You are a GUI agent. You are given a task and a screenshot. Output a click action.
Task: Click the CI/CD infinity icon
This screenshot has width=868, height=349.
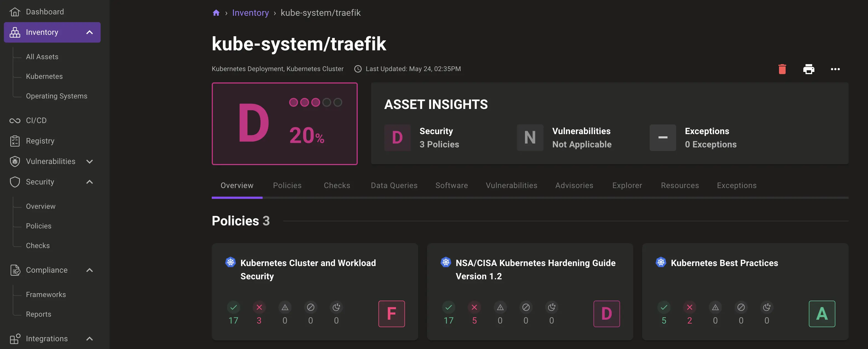[x=15, y=120]
